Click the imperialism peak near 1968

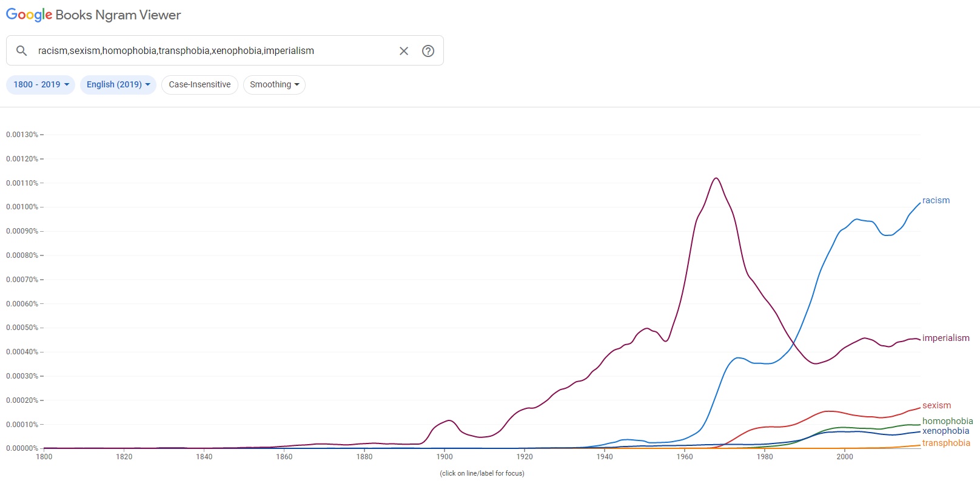[716, 178]
